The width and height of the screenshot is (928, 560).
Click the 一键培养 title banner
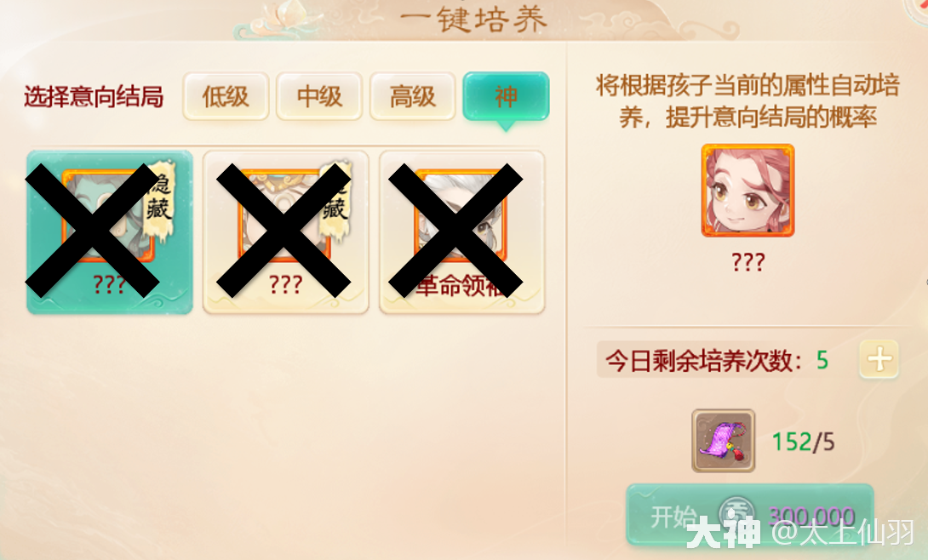[x=473, y=19]
